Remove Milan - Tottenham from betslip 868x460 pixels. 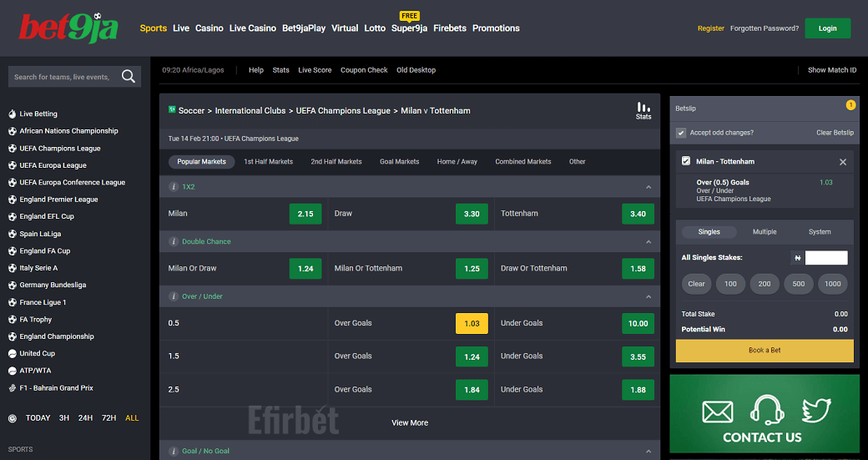pos(842,162)
